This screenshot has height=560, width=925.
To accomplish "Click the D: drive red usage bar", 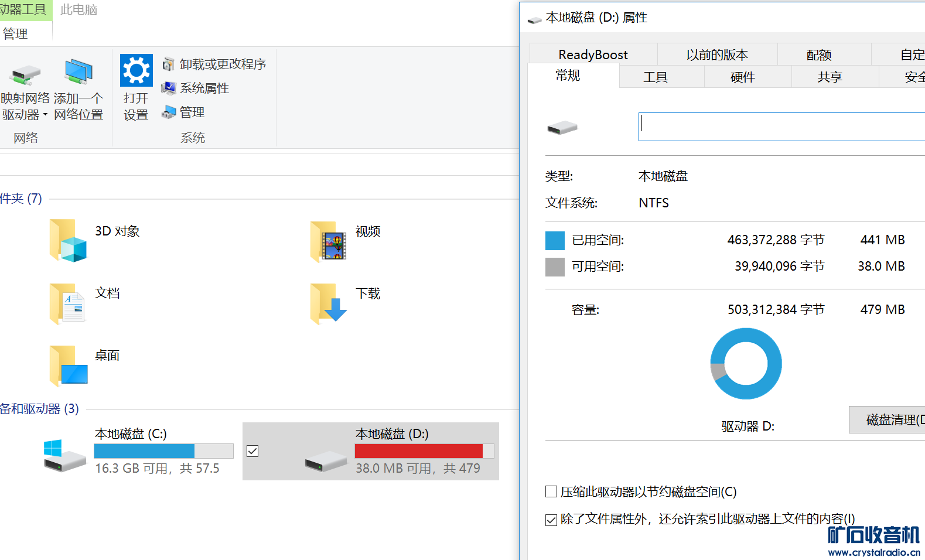I will (x=424, y=450).
